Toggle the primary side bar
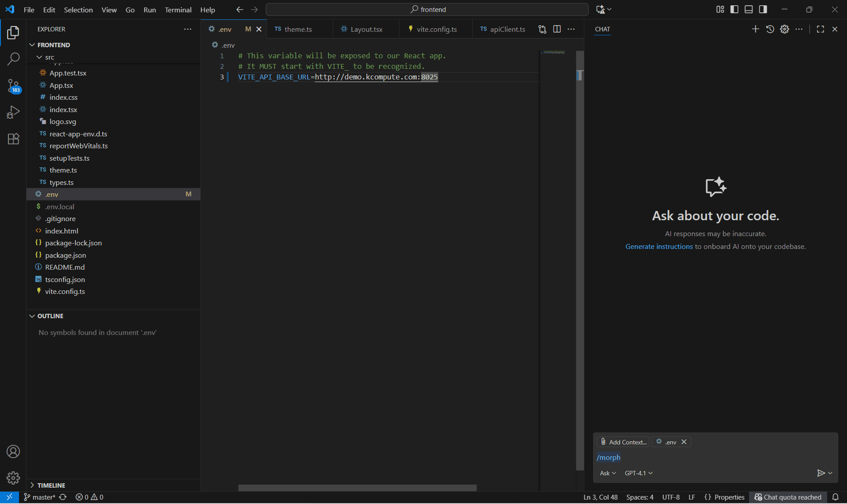Image resolution: width=847 pixels, height=504 pixels. pyautogui.click(x=734, y=9)
